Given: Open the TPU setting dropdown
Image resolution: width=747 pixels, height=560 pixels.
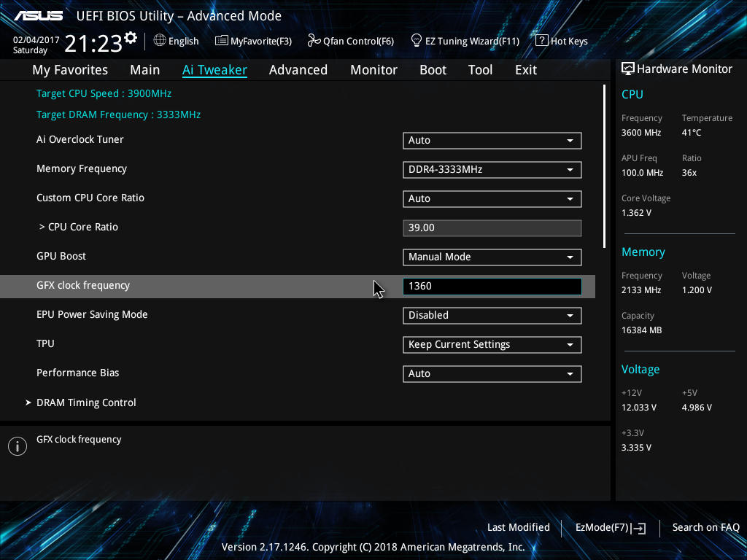Looking at the screenshot, I should tap(492, 344).
